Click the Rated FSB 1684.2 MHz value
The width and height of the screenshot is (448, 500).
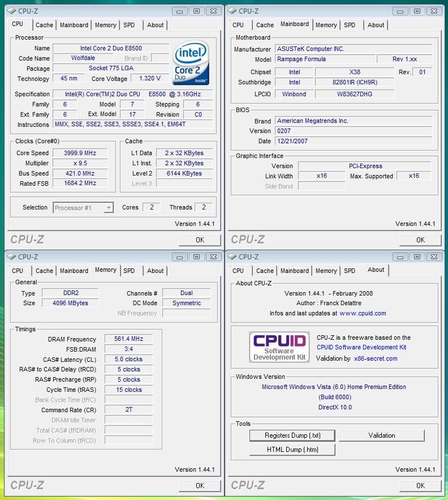[x=80, y=183]
